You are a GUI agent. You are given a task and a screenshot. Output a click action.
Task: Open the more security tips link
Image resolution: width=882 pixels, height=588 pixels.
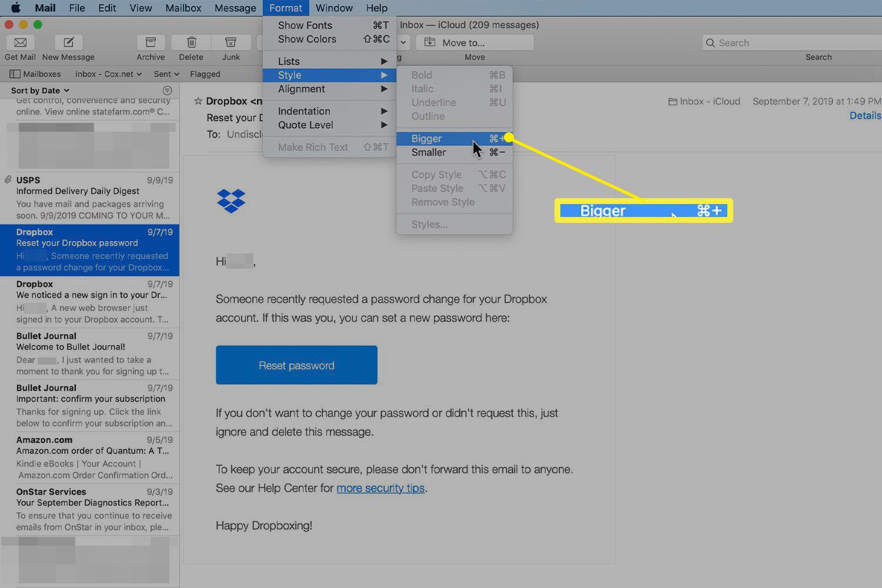click(x=380, y=488)
